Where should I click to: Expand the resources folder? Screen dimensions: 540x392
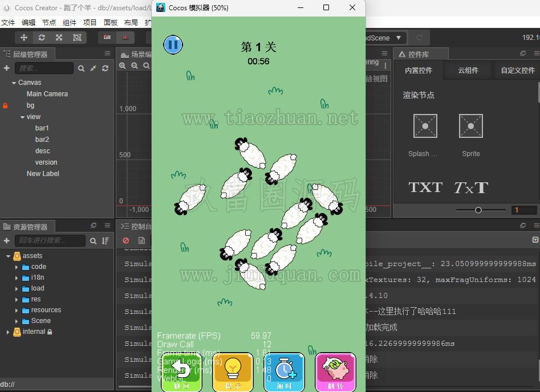tap(17, 311)
